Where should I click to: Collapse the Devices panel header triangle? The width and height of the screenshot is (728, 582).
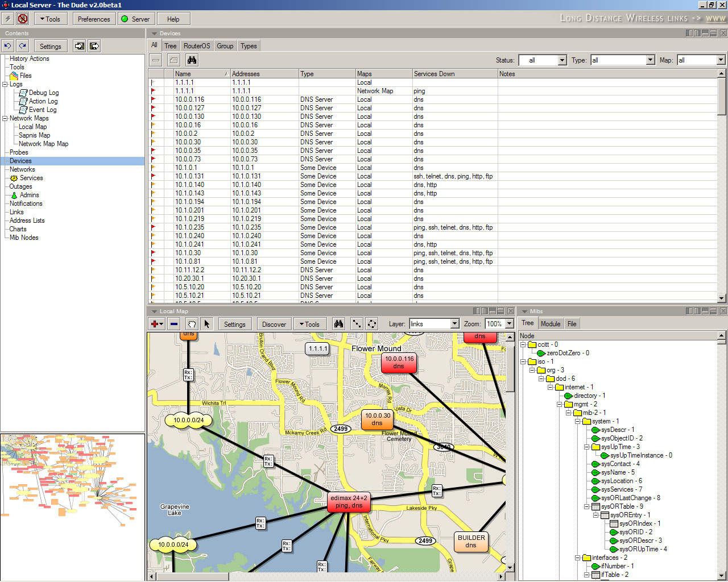(154, 34)
